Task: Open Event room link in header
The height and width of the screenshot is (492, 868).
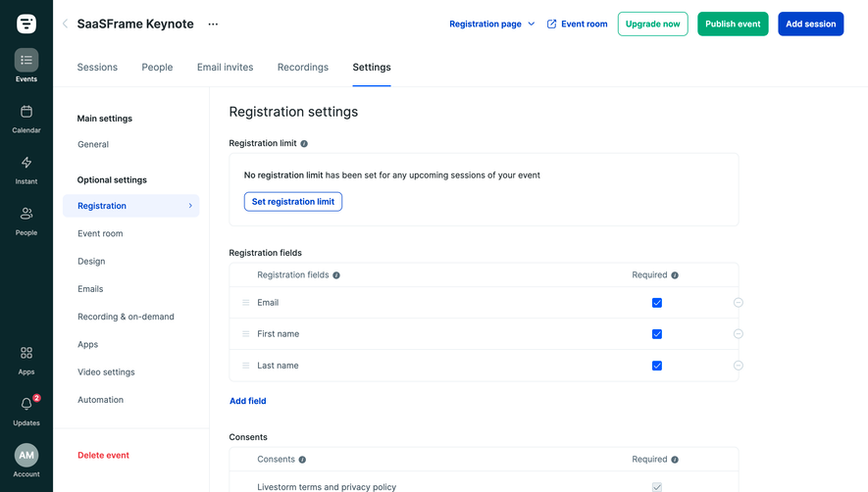Action: [x=584, y=24]
